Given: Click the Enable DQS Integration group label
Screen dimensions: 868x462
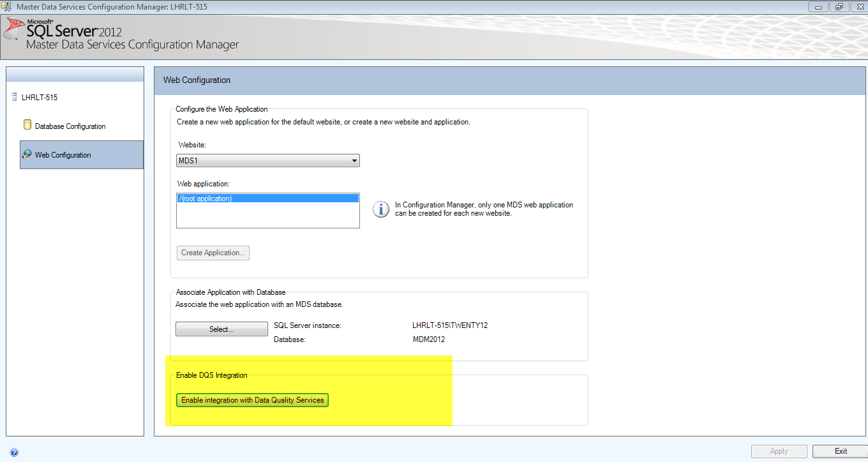Looking at the screenshot, I should click(211, 375).
